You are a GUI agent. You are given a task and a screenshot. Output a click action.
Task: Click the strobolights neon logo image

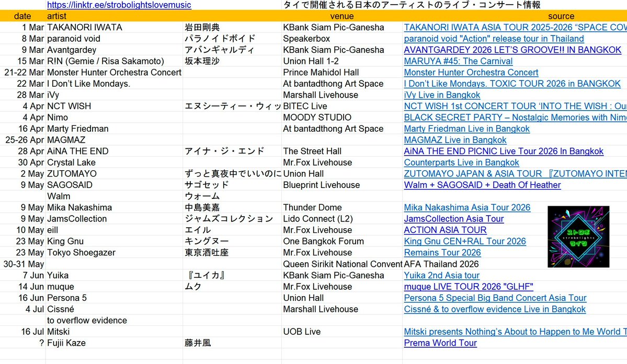pos(578,236)
